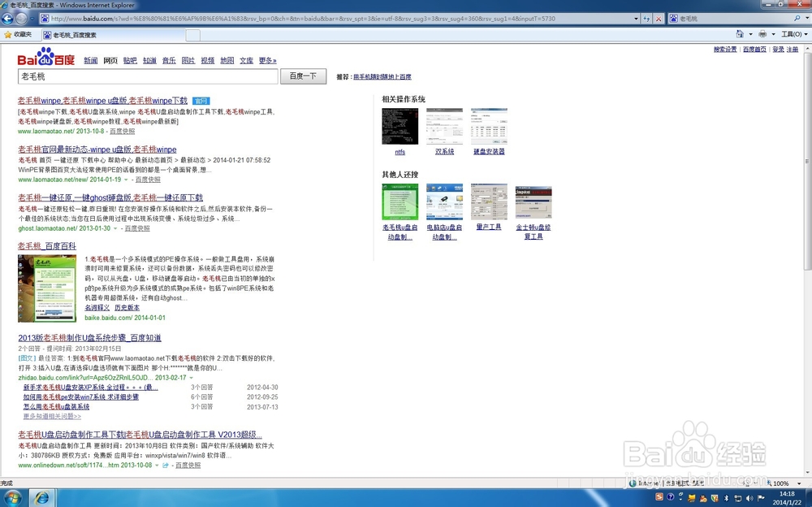Open the 老毛桃_百度百科 result link
The height and width of the screenshot is (507, 812).
(x=46, y=246)
